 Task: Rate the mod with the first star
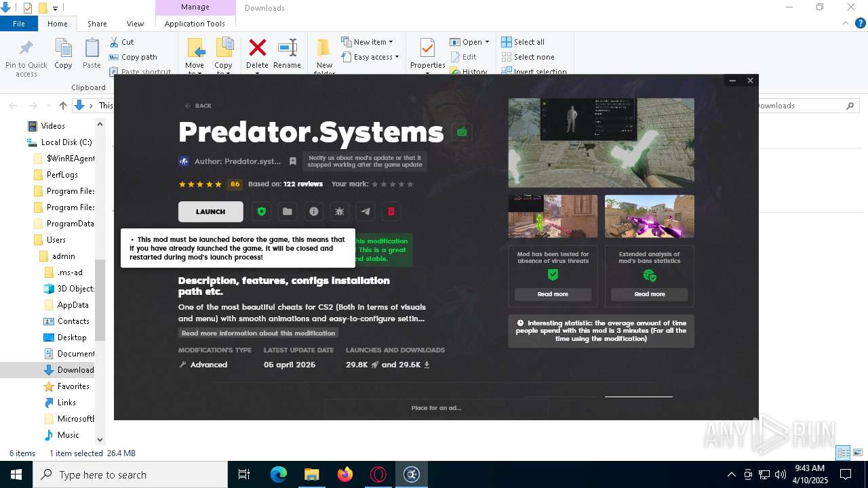(x=375, y=184)
